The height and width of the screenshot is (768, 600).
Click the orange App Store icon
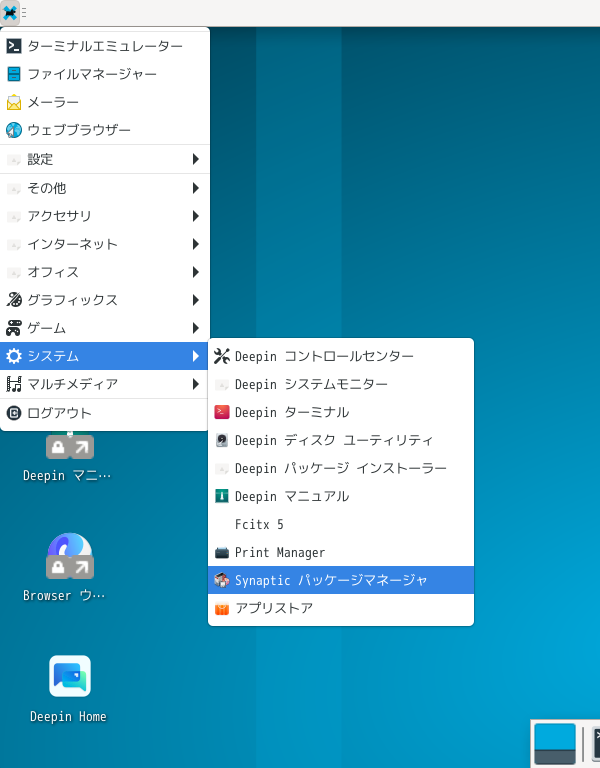[222, 608]
